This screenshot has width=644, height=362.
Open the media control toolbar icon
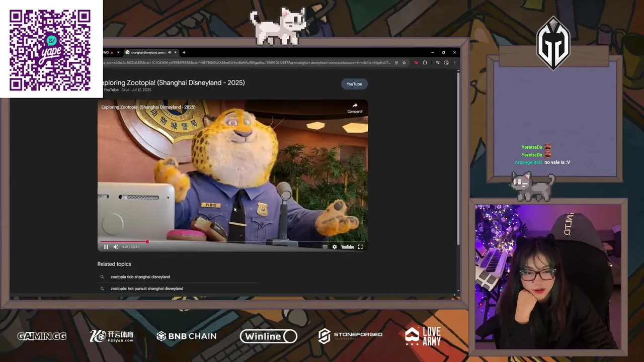pyautogui.click(x=438, y=63)
